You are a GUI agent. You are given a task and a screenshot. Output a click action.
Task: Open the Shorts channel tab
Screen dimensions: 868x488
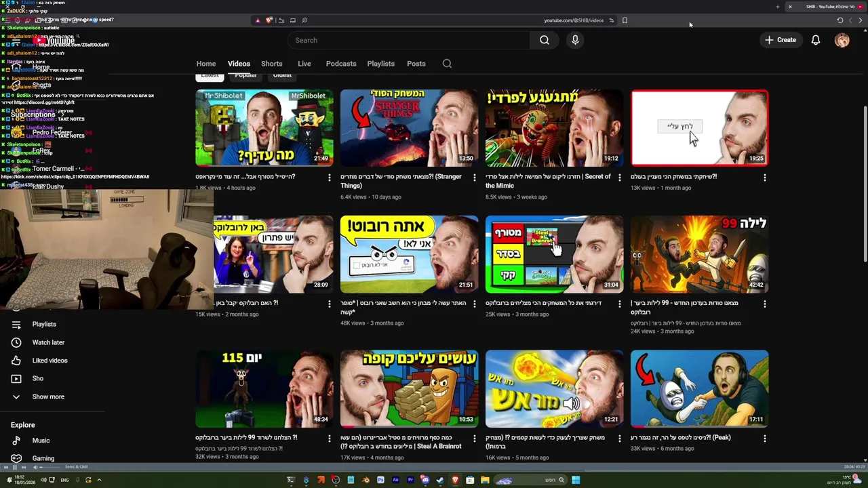click(x=272, y=64)
